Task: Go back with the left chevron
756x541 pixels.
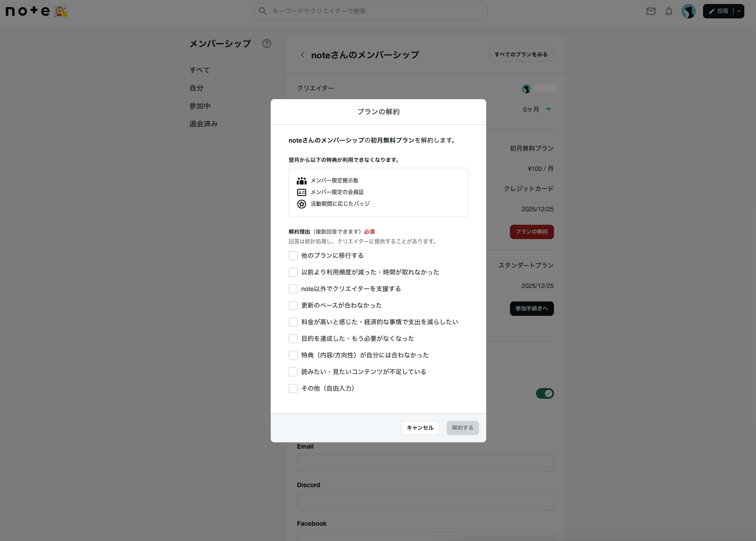Action: click(303, 55)
